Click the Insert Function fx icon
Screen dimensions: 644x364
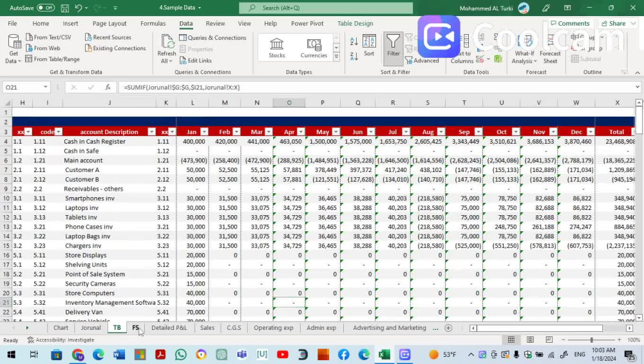point(108,87)
